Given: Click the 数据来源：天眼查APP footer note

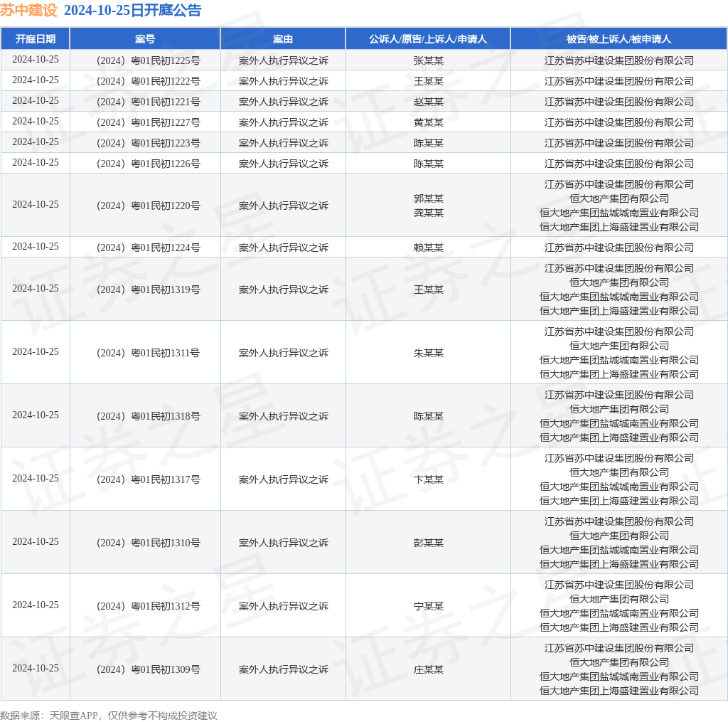Looking at the screenshot, I should click(x=109, y=716).
